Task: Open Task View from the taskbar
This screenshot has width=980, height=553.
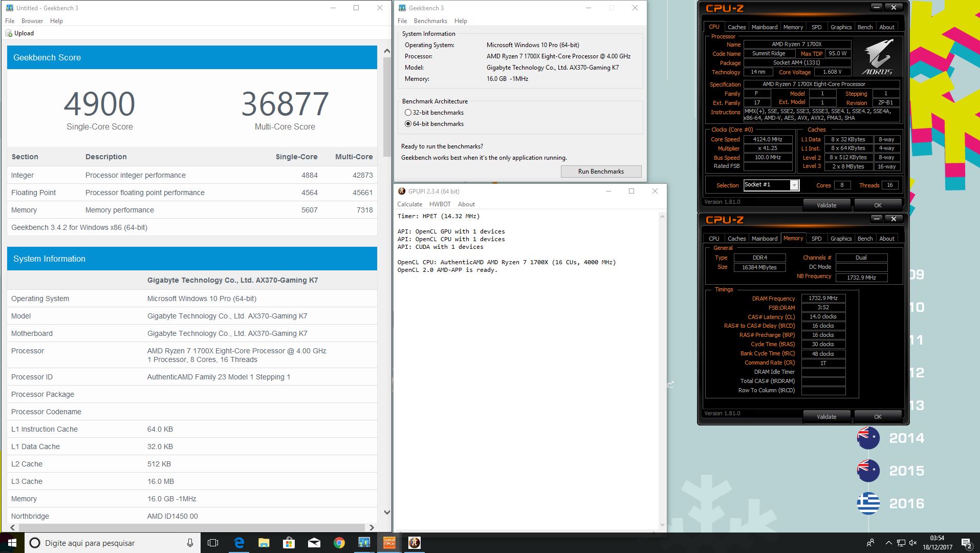Action: tap(213, 543)
